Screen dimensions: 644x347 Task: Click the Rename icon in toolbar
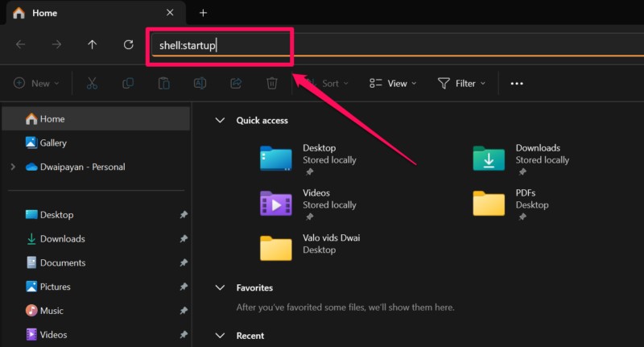[200, 83]
